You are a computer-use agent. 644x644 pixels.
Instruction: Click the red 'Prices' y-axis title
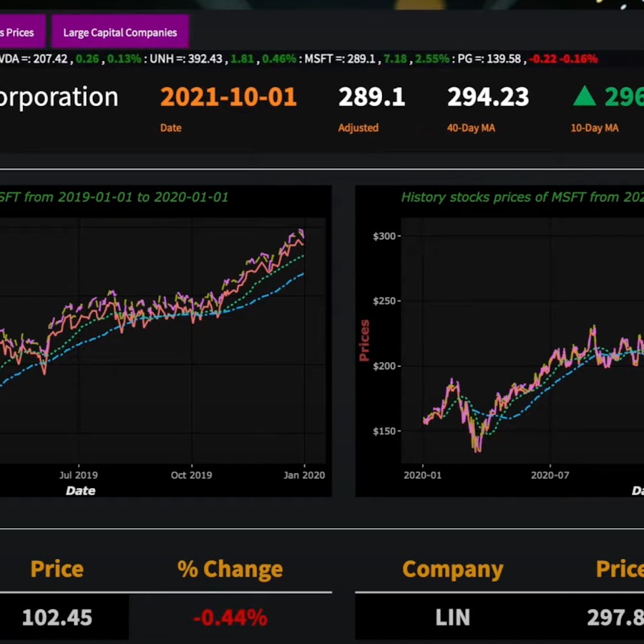364,341
